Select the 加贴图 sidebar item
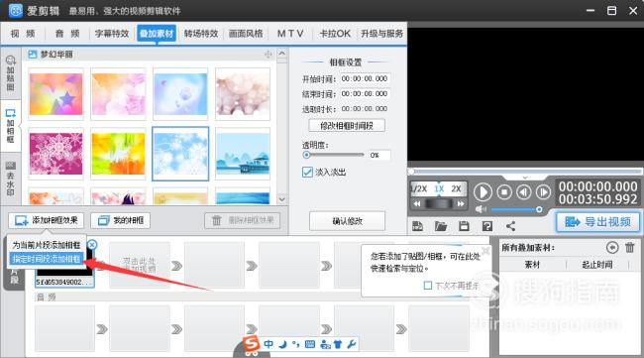Screen dimensions: 644x358 click(x=10, y=73)
